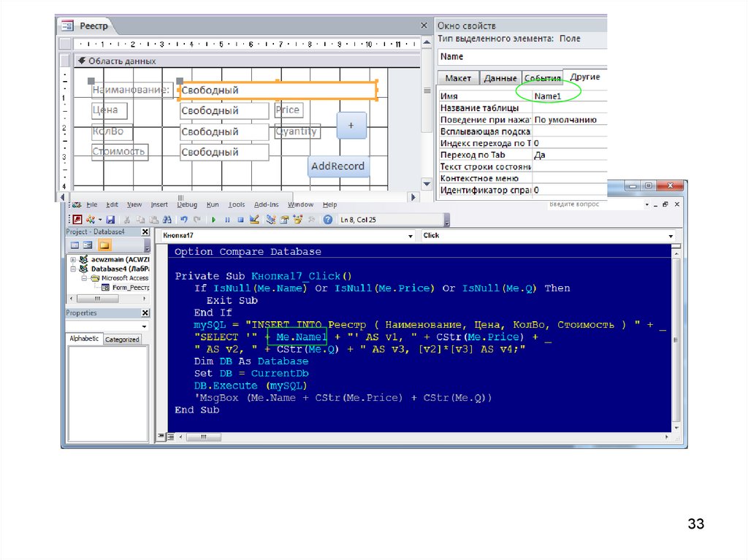Click the Help question mark icon

tap(328, 219)
